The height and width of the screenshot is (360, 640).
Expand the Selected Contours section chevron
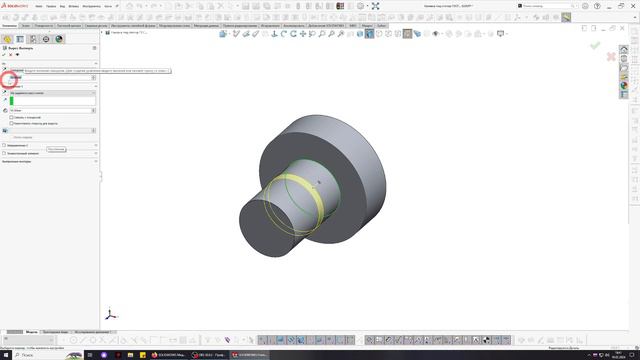pos(96,162)
